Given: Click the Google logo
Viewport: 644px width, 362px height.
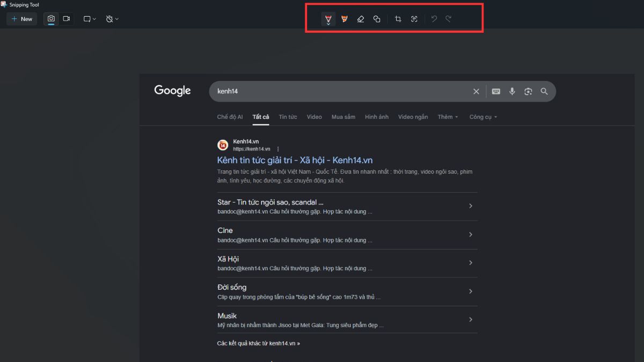Looking at the screenshot, I should pos(172,91).
